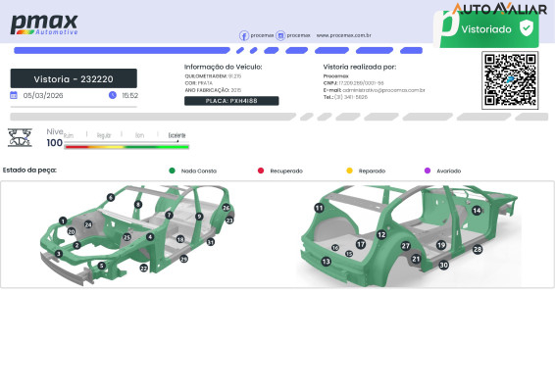Click the Auto Avaliar logo
This screenshot has width=555, height=392.
(x=499, y=9)
